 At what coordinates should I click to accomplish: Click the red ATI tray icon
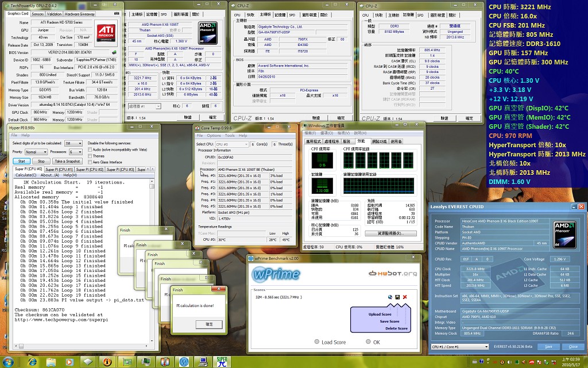click(x=531, y=362)
